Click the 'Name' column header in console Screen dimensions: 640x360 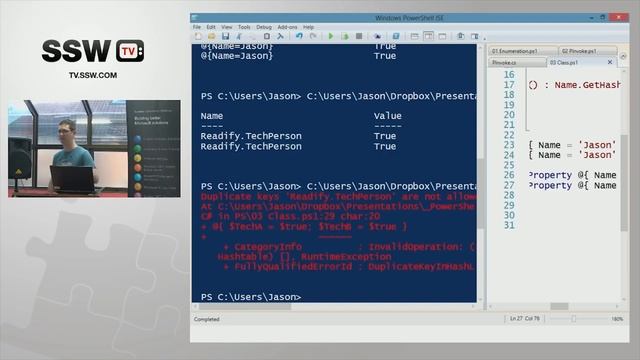pos(211,116)
